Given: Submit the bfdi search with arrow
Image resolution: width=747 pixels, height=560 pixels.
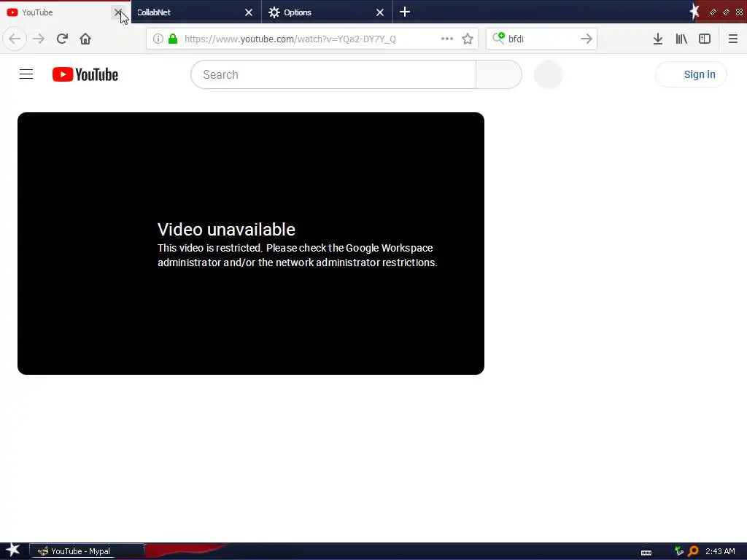Looking at the screenshot, I should click(x=587, y=39).
